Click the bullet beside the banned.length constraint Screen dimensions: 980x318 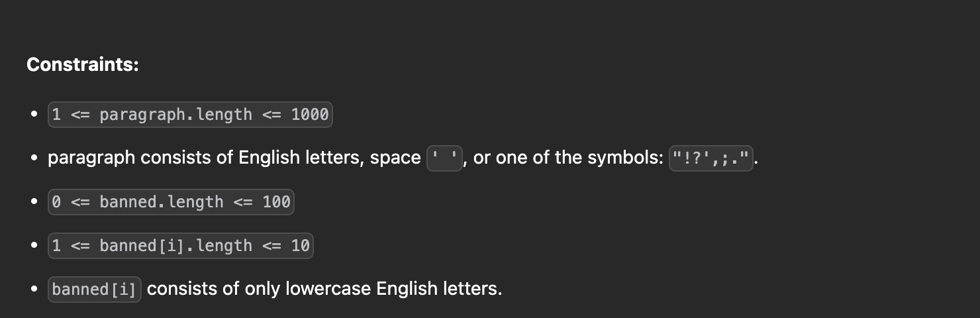tap(33, 202)
